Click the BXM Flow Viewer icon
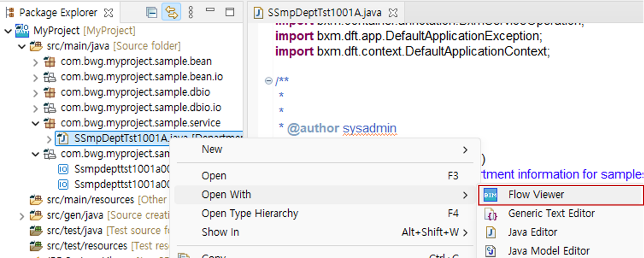The height and width of the screenshot is (258, 644). (x=490, y=195)
